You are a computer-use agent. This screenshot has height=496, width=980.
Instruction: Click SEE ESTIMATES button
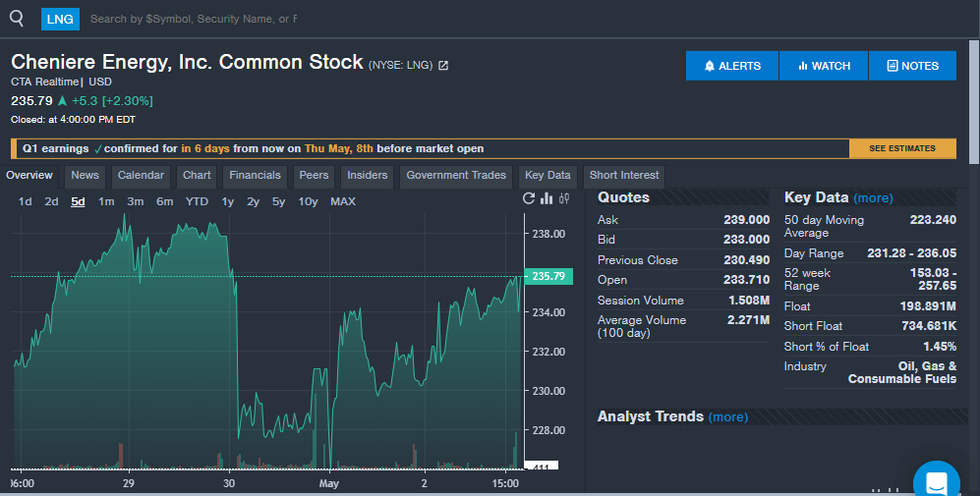click(x=902, y=148)
